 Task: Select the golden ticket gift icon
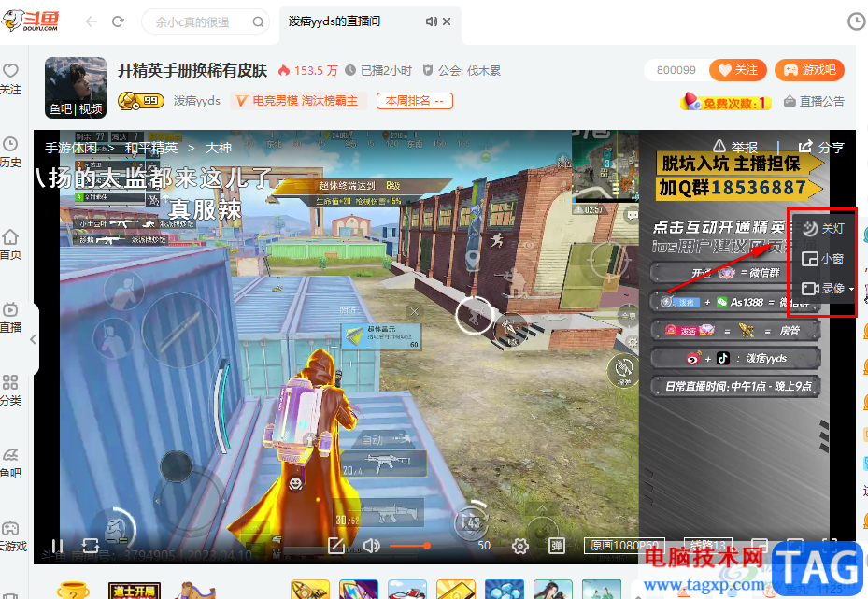pos(456,589)
